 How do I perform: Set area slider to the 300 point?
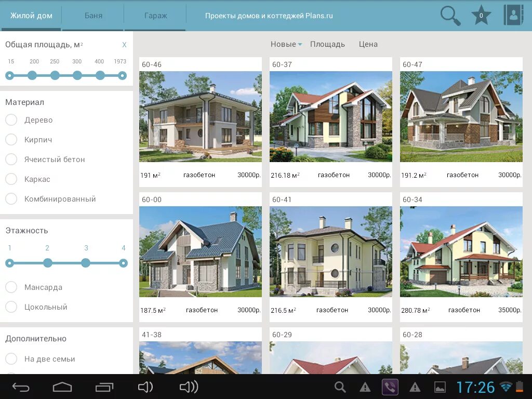pos(77,75)
